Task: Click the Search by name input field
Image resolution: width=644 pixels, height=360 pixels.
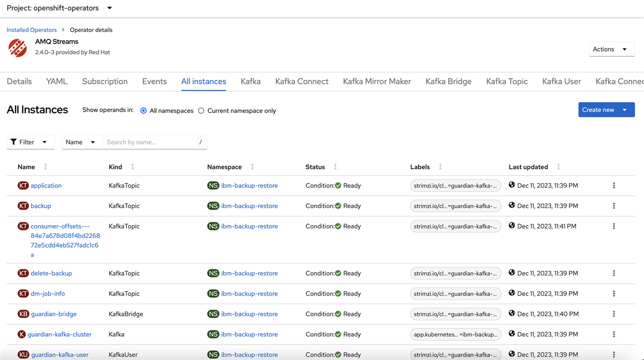Action: click(x=150, y=142)
